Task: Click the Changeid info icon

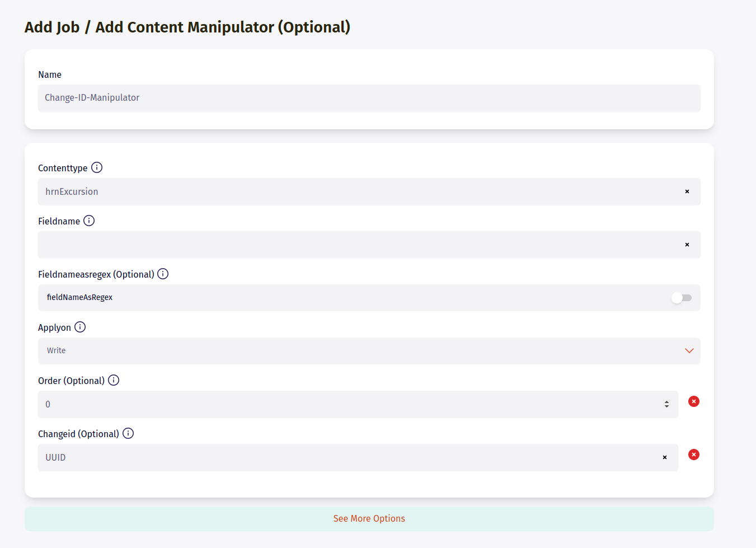Action: [x=128, y=433]
